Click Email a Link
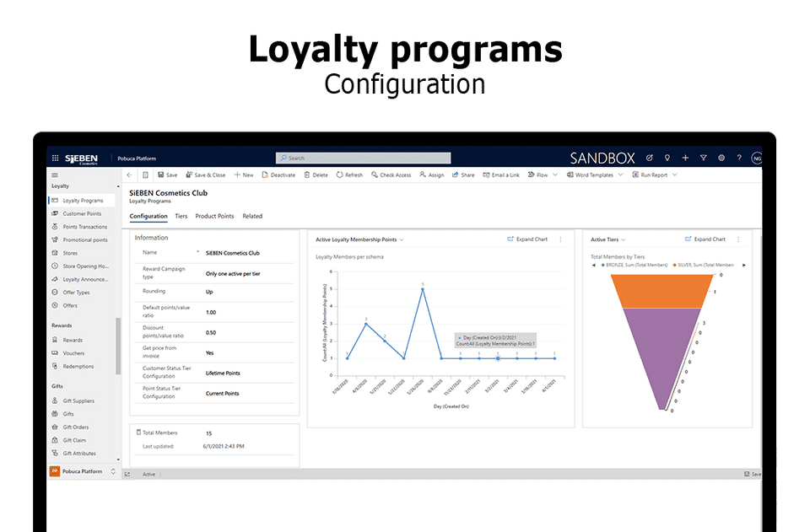 click(x=501, y=175)
